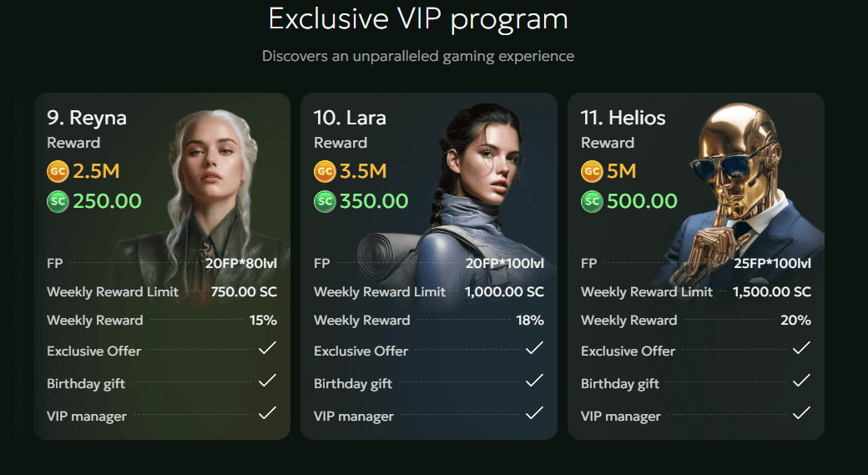
Task: Click the '9. Reyna' level title
Action: click(87, 118)
